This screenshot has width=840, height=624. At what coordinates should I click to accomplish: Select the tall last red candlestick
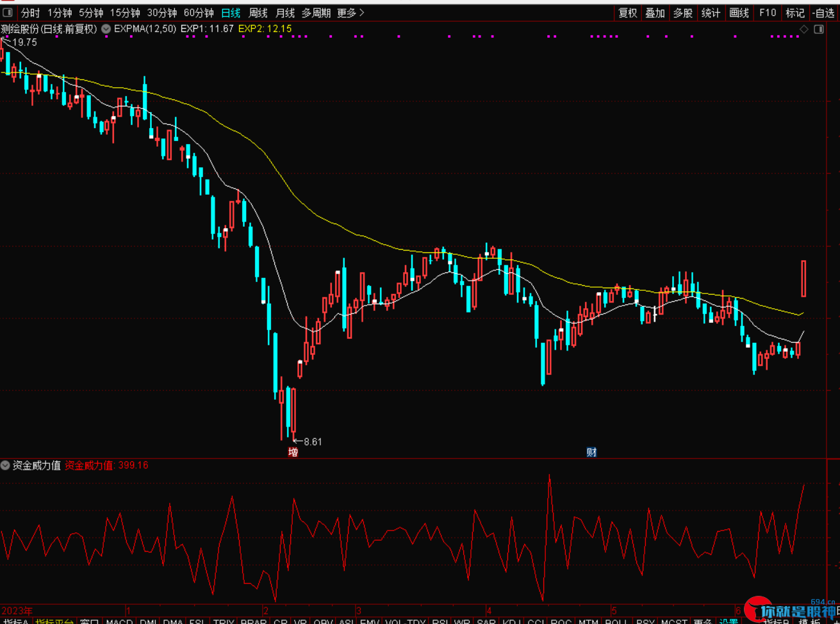point(803,279)
